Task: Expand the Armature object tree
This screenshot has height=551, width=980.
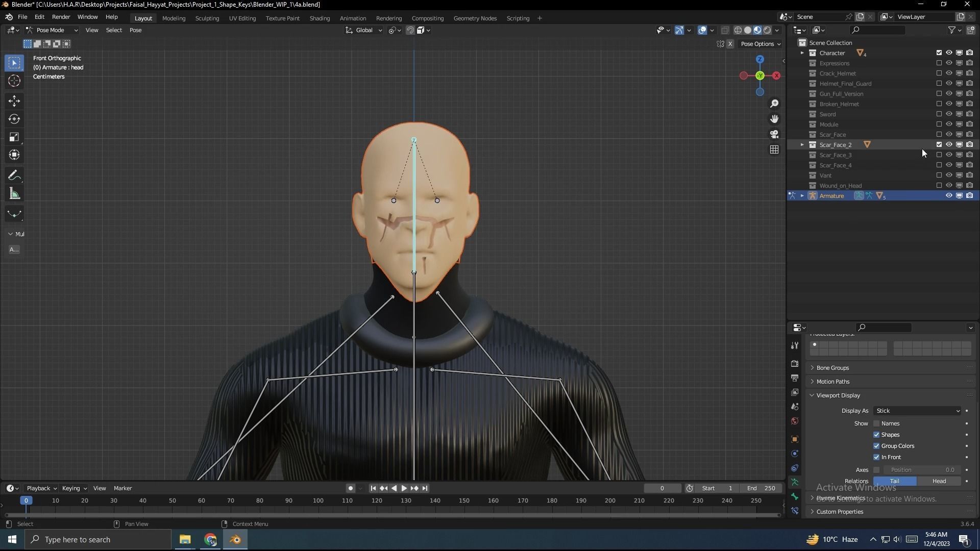Action: (x=802, y=196)
